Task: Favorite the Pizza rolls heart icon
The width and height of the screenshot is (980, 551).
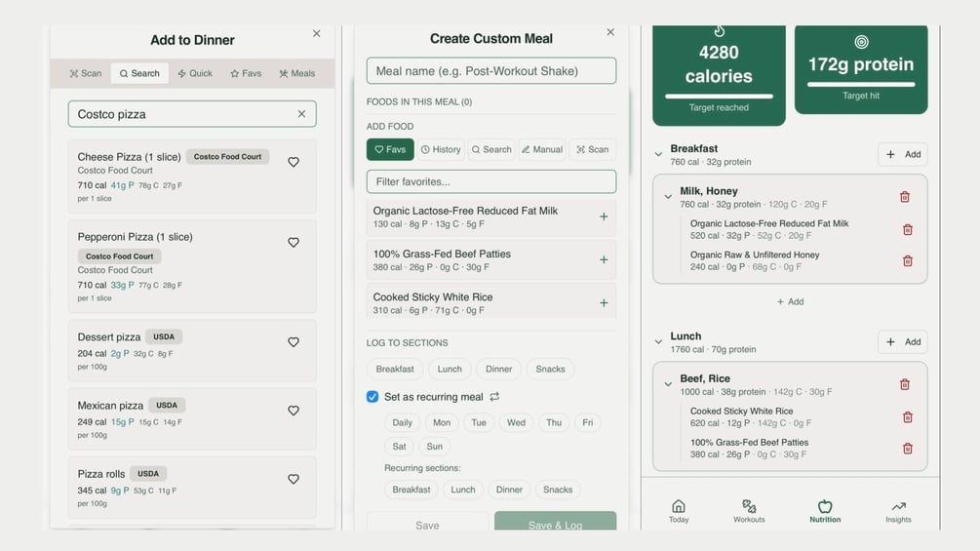Action: pos(294,479)
